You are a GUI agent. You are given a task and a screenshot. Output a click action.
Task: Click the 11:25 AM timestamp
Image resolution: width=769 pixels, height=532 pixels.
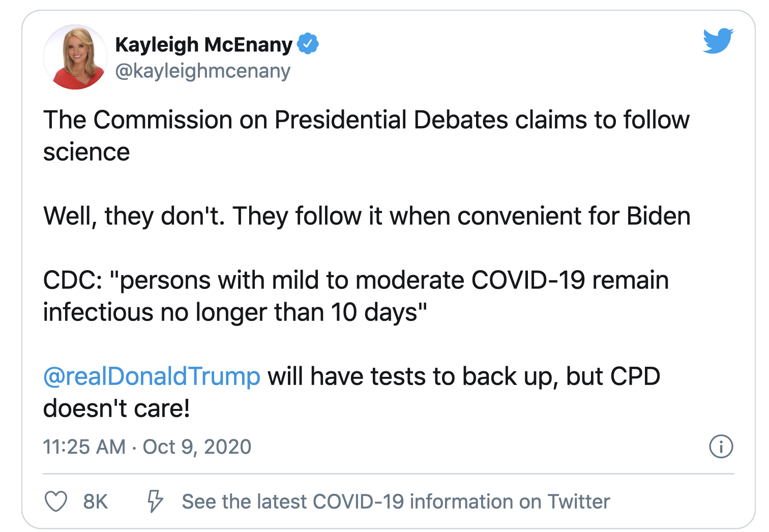tap(84, 447)
